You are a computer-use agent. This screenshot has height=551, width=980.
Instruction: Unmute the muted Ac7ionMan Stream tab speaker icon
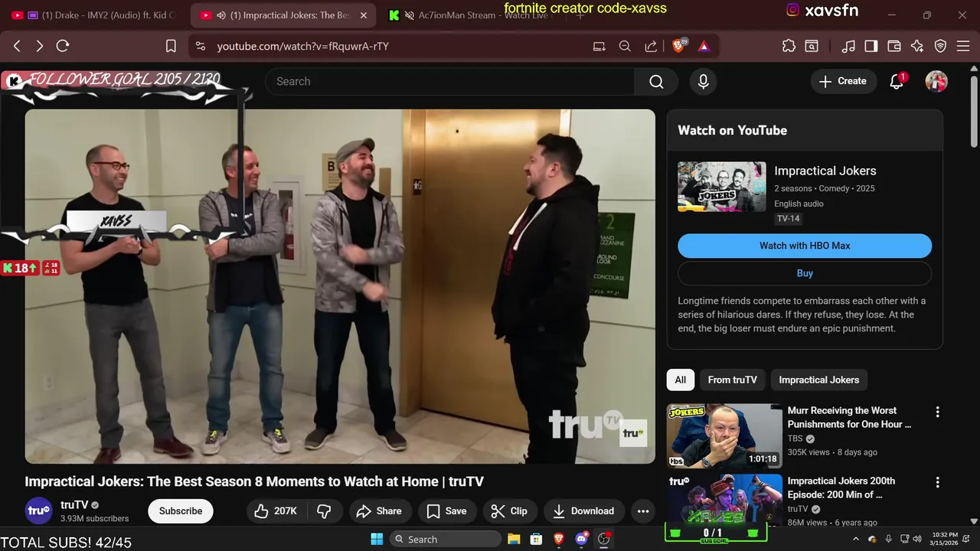410,15
